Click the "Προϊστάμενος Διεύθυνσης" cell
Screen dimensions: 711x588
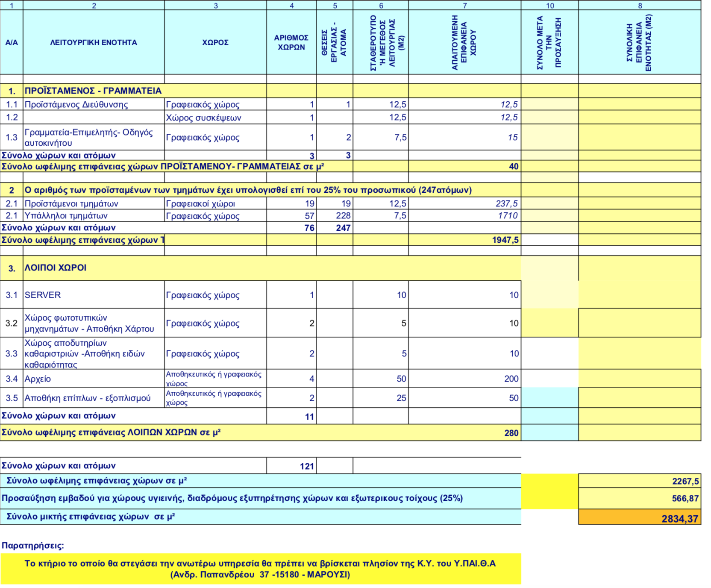pyautogui.click(x=76, y=105)
